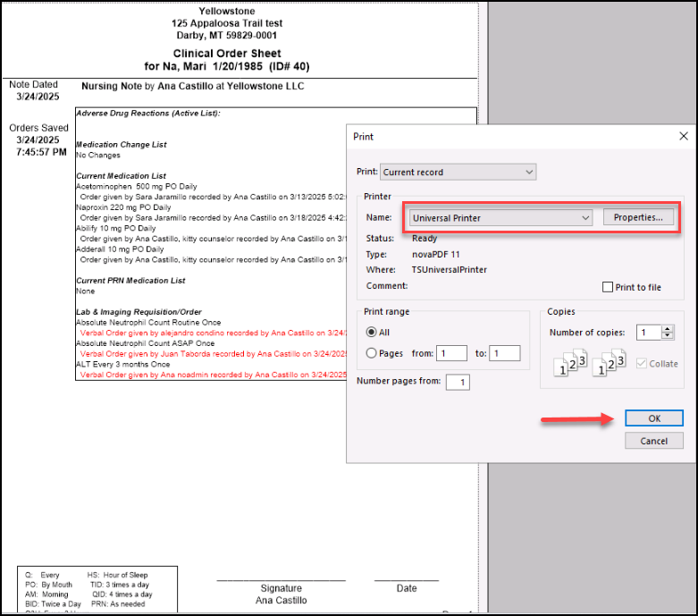This screenshot has width=698, height=616.
Task: Click the Number of copies field
Action: point(647,333)
